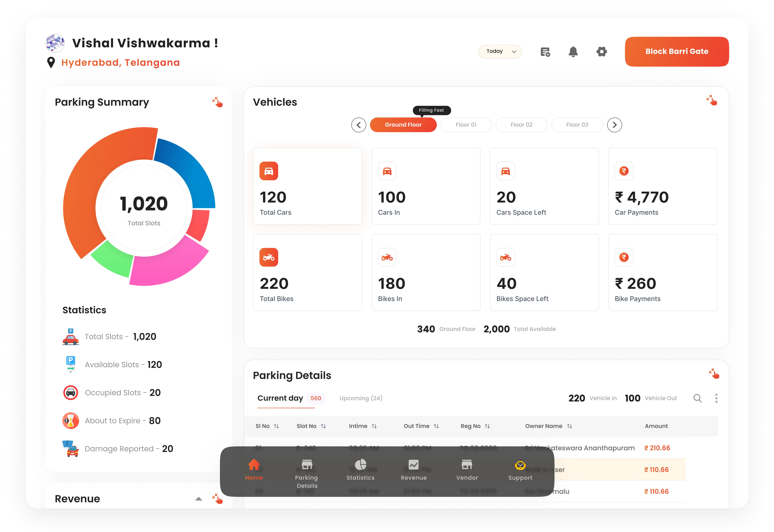This screenshot has height=532, width=774.
Task: Collapse the Revenue section
Action: click(199, 499)
